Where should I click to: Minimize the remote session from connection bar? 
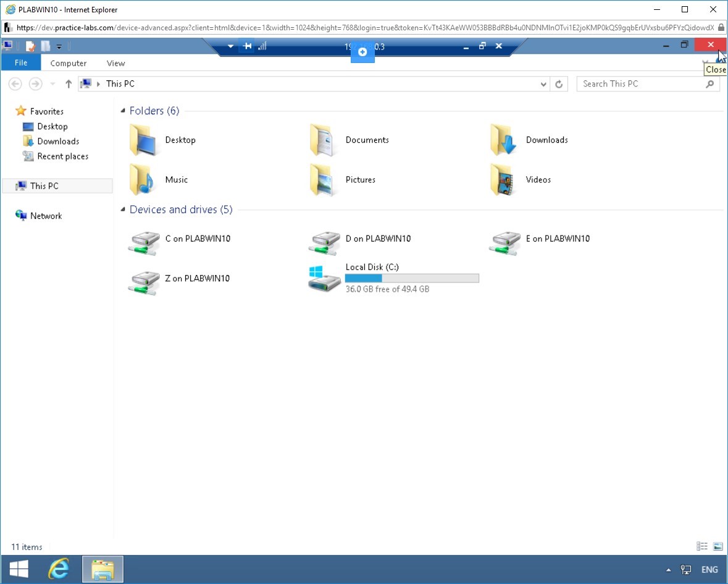click(466, 46)
